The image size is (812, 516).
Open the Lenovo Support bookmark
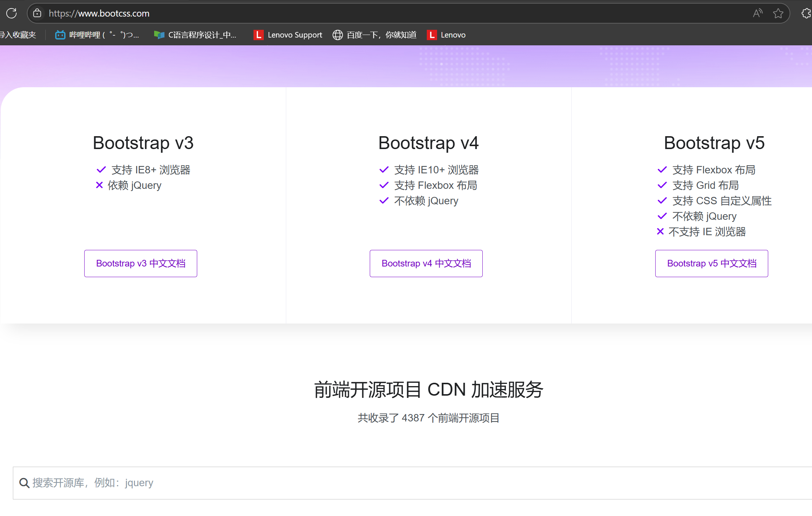288,35
